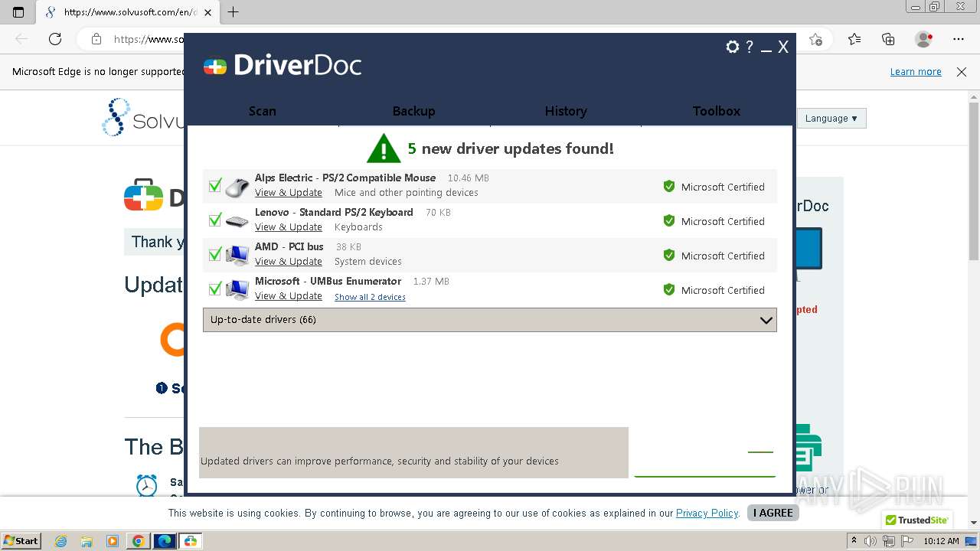Click the mouse device icon
This screenshot has width=980, height=551.
pyautogui.click(x=237, y=187)
